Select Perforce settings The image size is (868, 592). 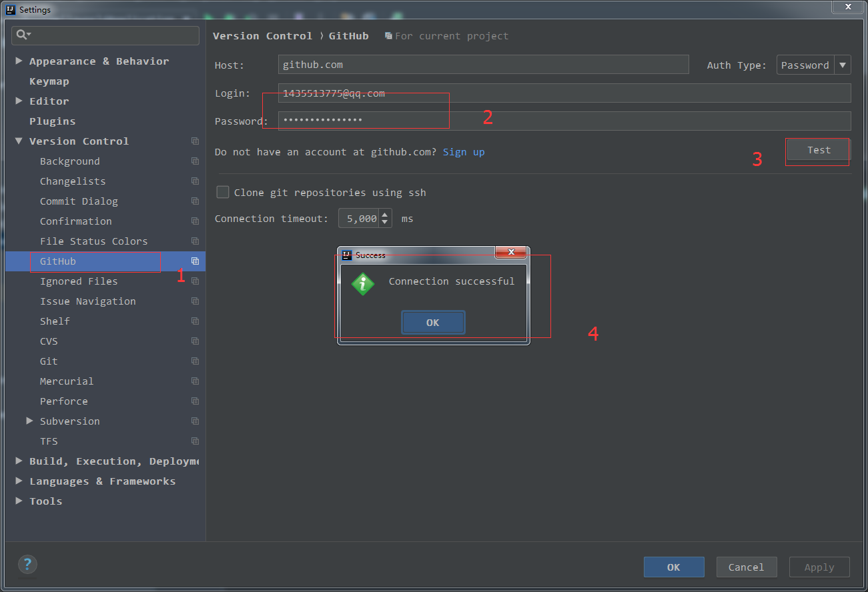pos(64,401)
